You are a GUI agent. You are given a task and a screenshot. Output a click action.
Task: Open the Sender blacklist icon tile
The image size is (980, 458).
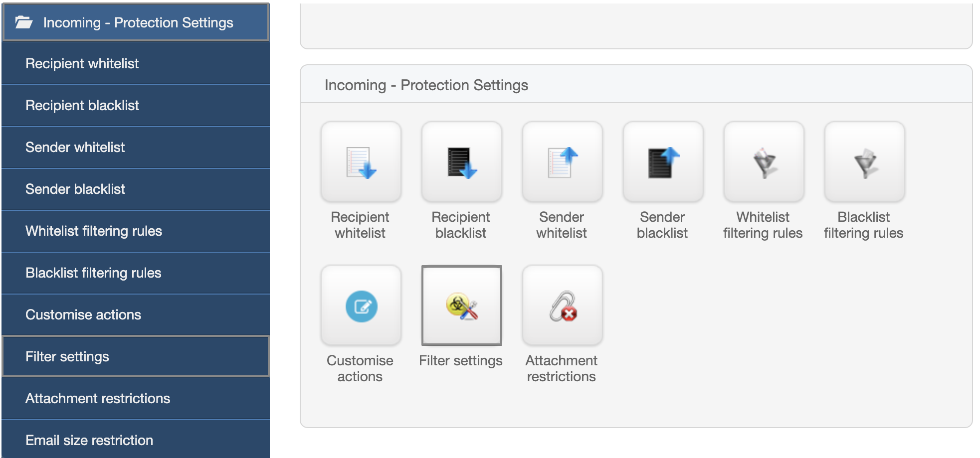(663, 162)
